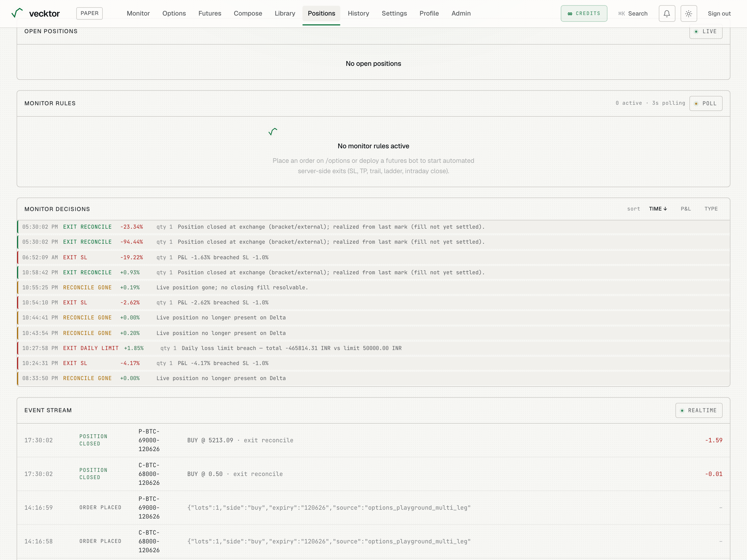Screen dimensions: 747x560
Task: Click the EVENT STREAM heading
Action: [48, 410]
